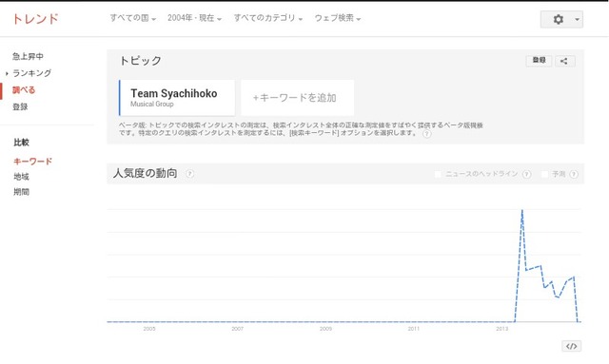
Task: Click the 登録 button in topic panel
Action: point(539,61)
